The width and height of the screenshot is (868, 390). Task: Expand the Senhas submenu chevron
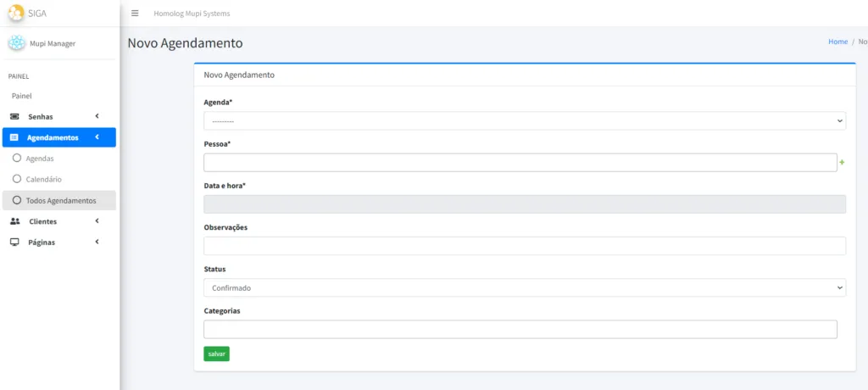pos(97,116)
